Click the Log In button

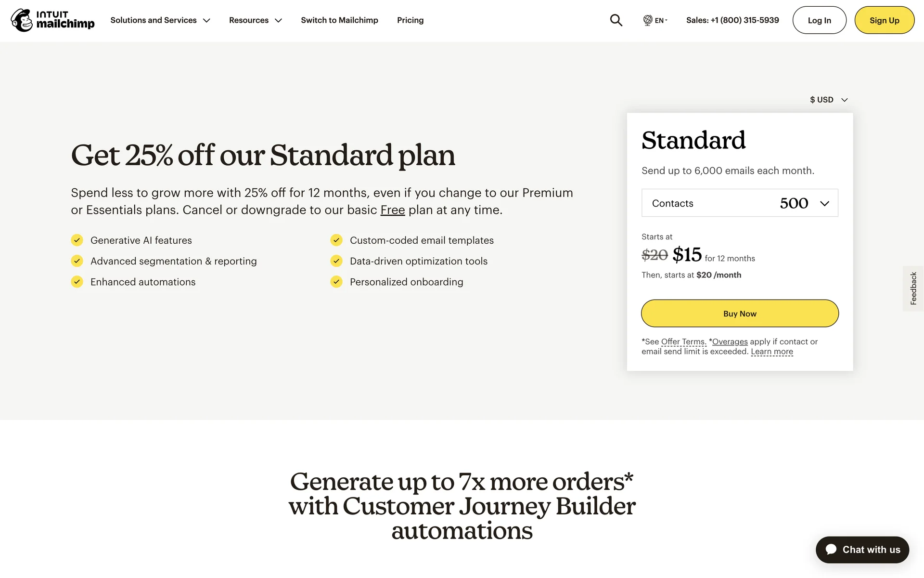[819, 20]
